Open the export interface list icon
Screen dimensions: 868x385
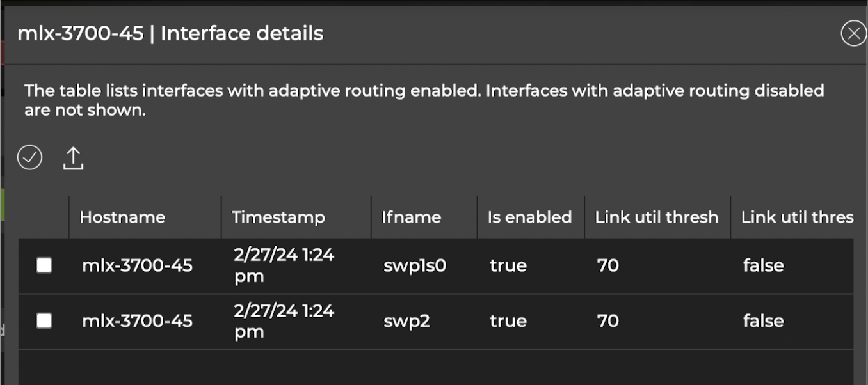coord(73,159)
